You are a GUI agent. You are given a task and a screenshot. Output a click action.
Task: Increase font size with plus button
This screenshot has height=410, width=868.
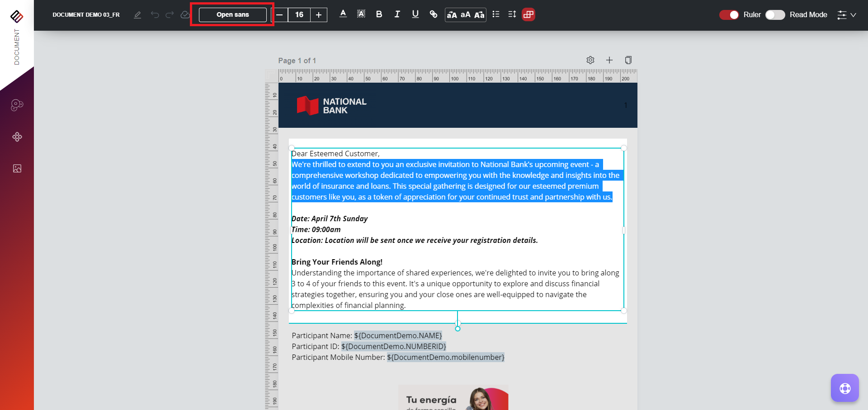[x=319, y=15]
